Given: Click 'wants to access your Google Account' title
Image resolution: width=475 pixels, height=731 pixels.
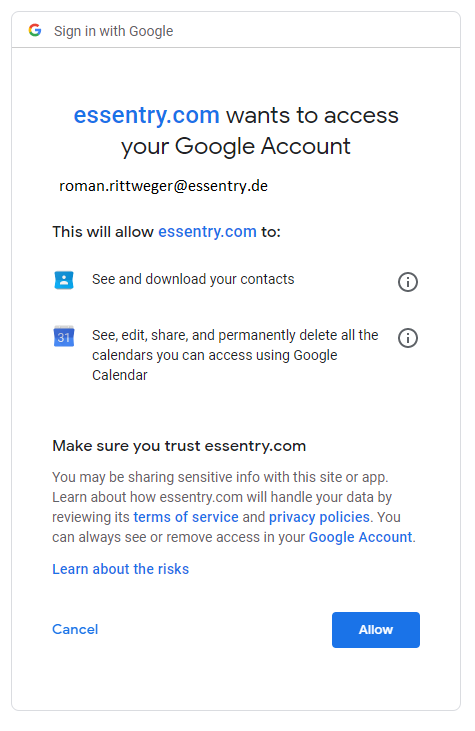Looking at the screenshot, I should (x=260, y=131).
